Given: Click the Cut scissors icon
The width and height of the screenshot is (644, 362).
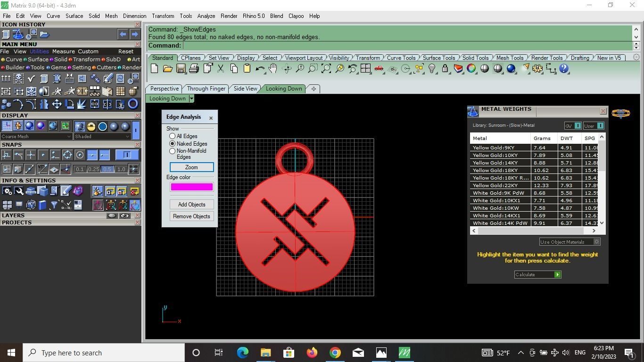Looking at the screenshot, I should [x=220, y=69].
